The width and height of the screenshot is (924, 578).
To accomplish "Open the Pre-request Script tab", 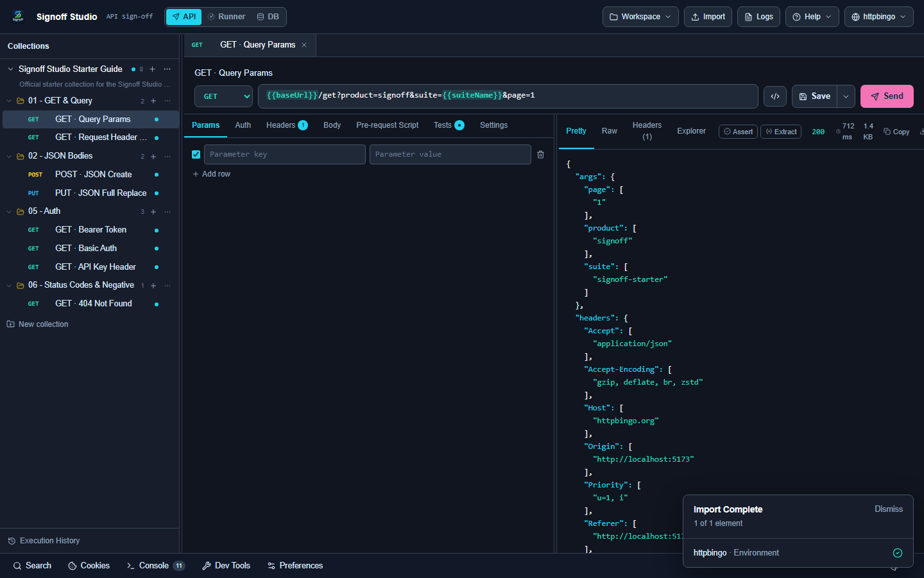I will click(x=388, y=125).
